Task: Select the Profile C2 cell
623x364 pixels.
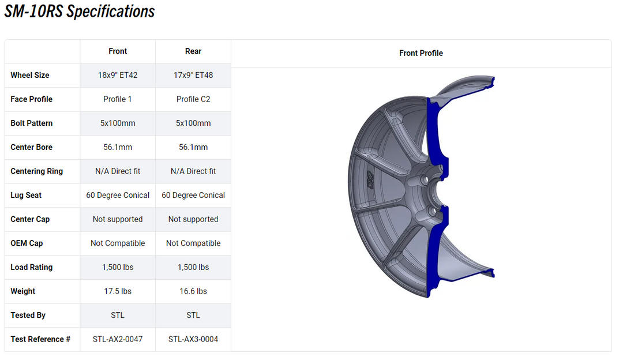Action: (x=193, y=99)
